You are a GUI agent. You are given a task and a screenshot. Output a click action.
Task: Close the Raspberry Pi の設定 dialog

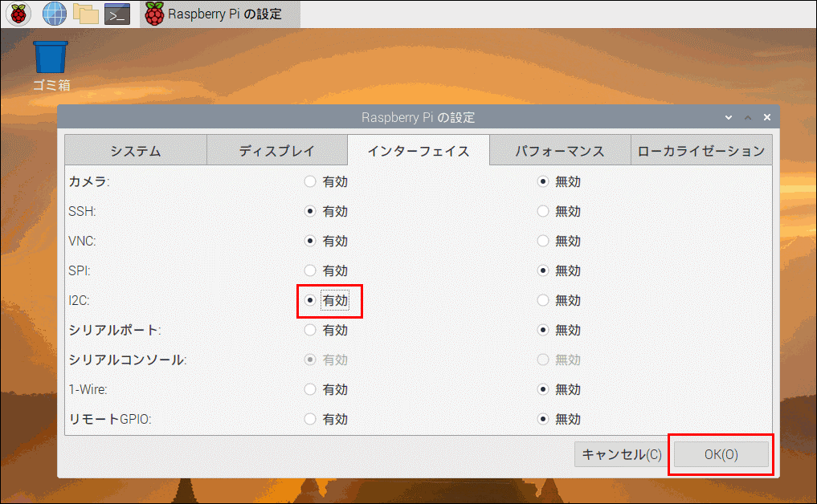(x=767, y=118)
